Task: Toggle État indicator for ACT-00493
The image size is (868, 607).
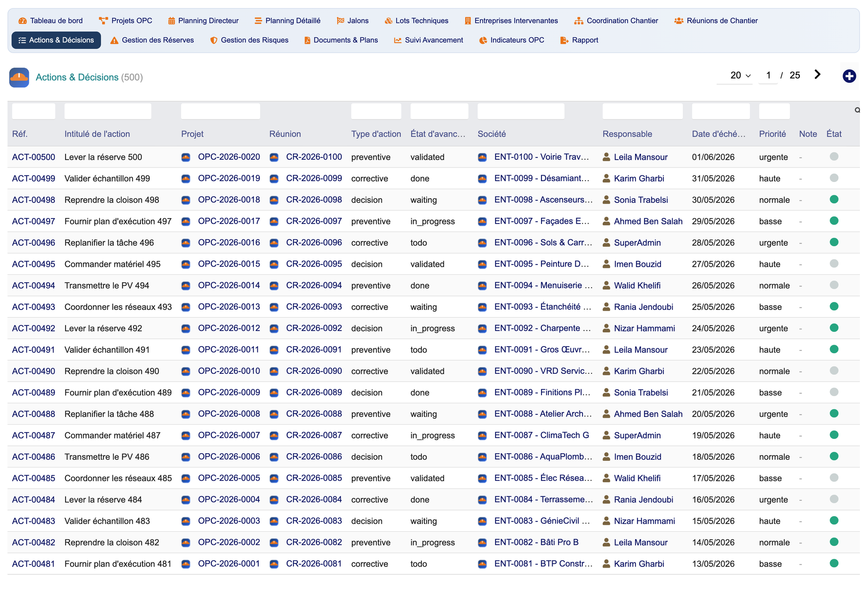Action: click(834, 306)
